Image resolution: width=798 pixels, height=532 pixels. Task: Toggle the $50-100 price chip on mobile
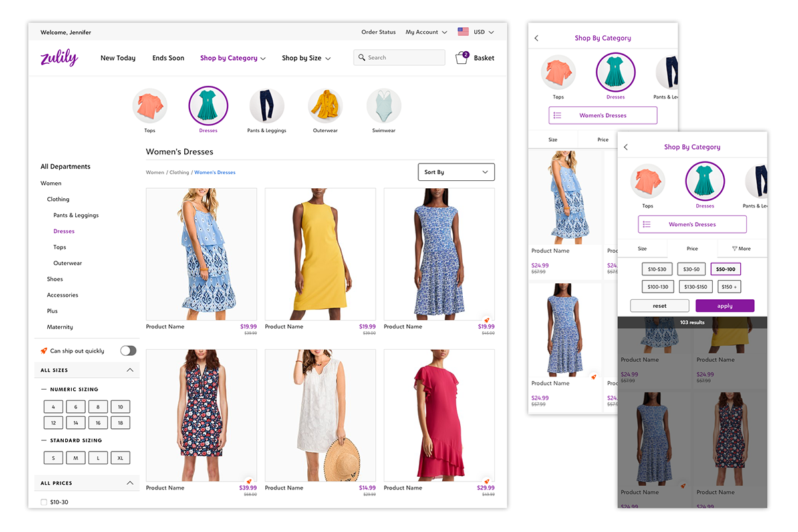pos(726,269)
